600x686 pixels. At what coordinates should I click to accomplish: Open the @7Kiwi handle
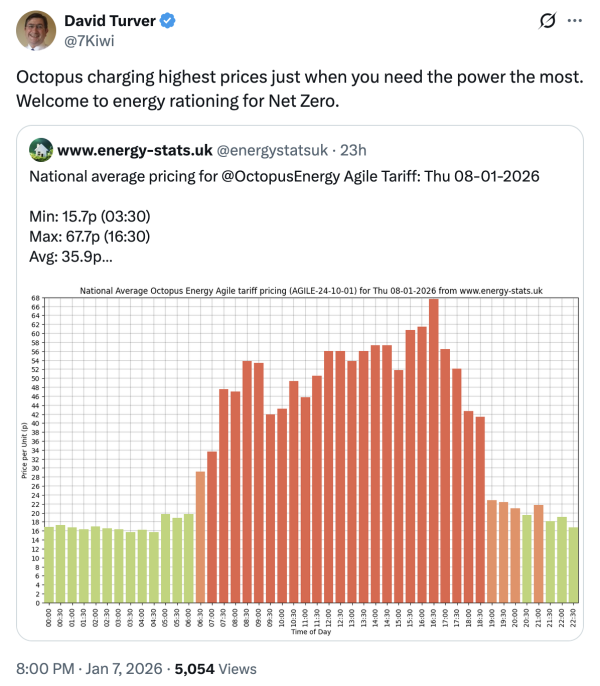click(89, 41)
